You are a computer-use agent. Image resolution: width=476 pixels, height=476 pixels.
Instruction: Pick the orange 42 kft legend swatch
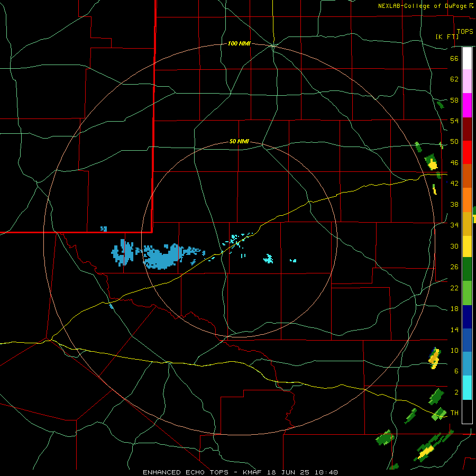click(467, 200)
